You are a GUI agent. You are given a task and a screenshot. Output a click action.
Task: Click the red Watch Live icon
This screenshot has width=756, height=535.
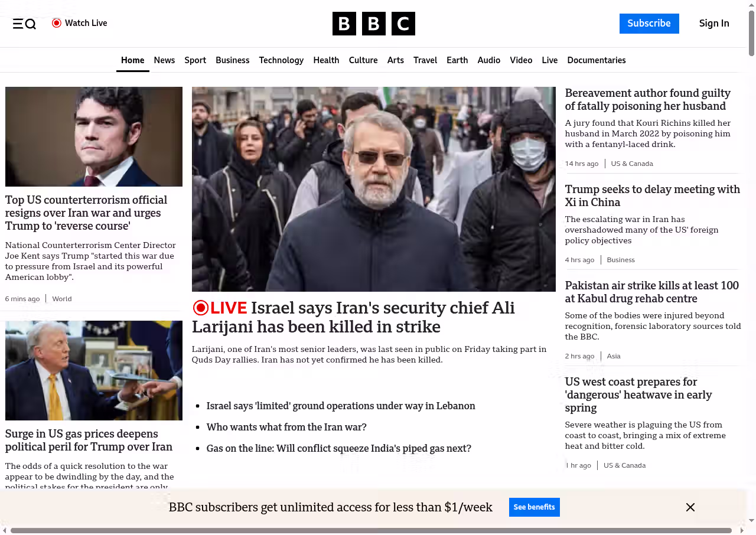pyautogui.click(x=57, y=23)
